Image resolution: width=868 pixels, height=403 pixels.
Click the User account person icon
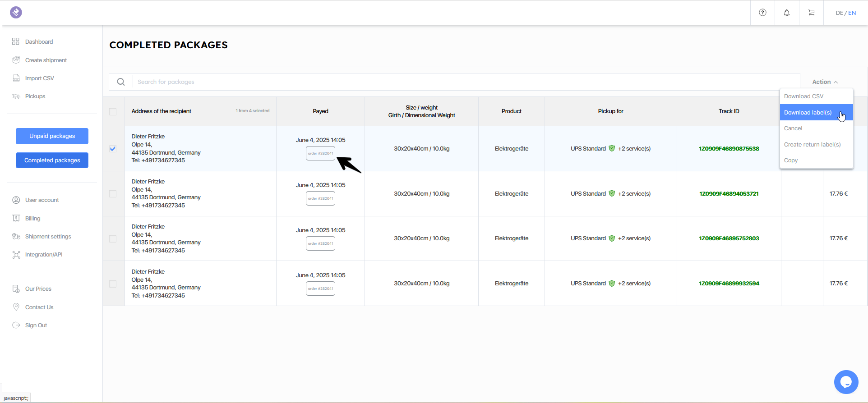(16, 200)
